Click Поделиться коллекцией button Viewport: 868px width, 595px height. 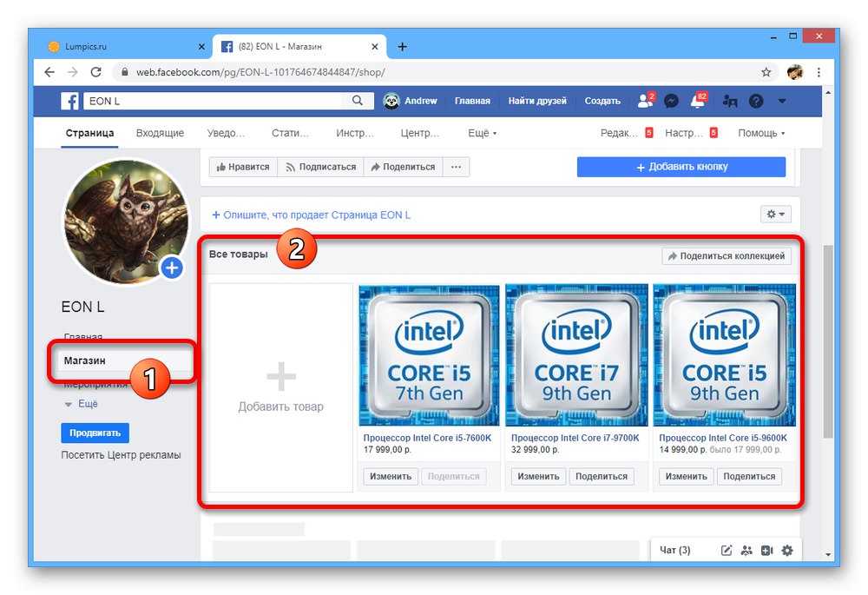[x=727, y=256]
